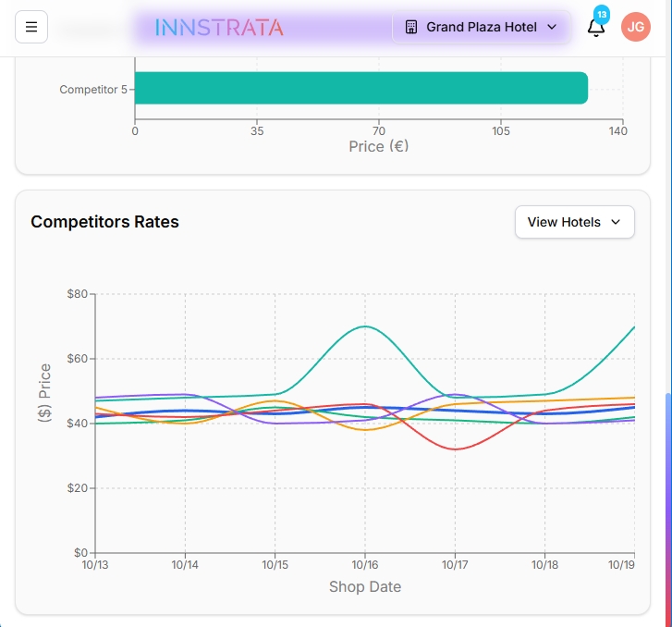Click the 10/18 shop date axis label
672x627 pixels.
point(544,564)
